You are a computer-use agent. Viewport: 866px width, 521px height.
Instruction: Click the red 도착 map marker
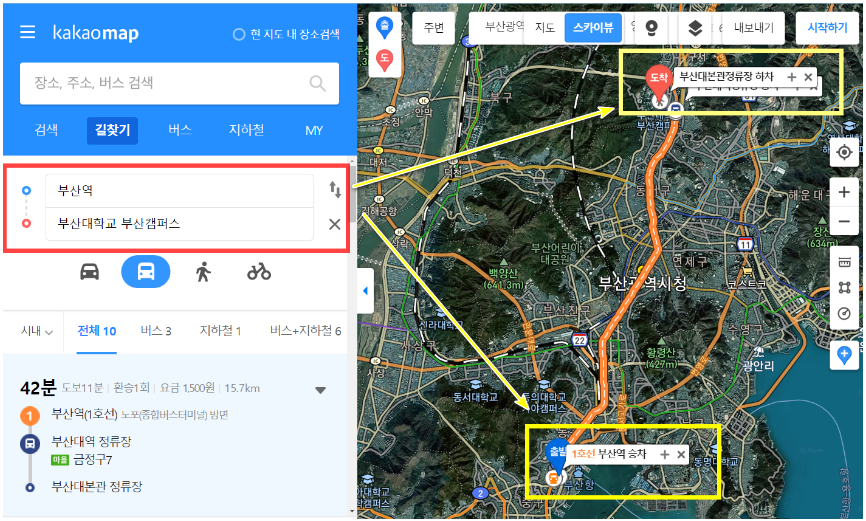pos(658,83)
